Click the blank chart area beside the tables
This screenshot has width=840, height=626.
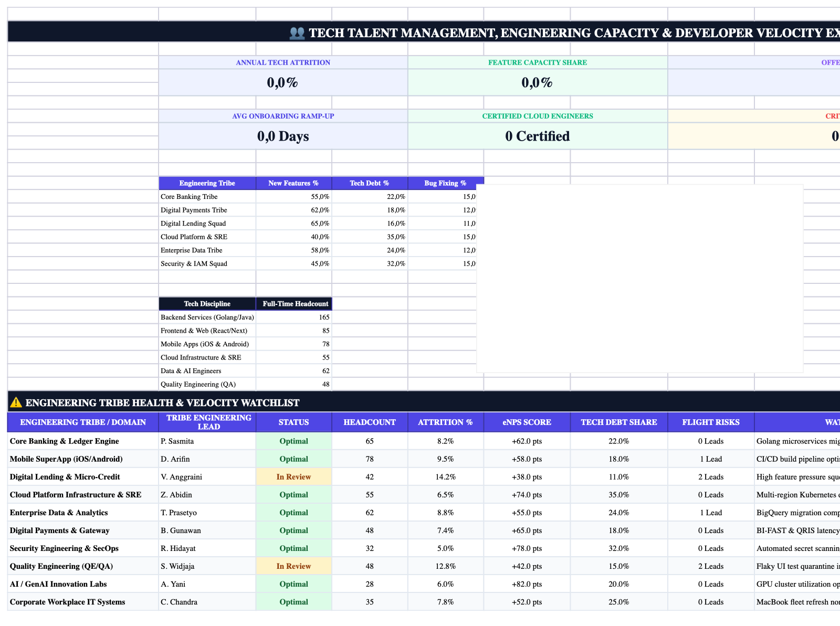coord(639,278)
